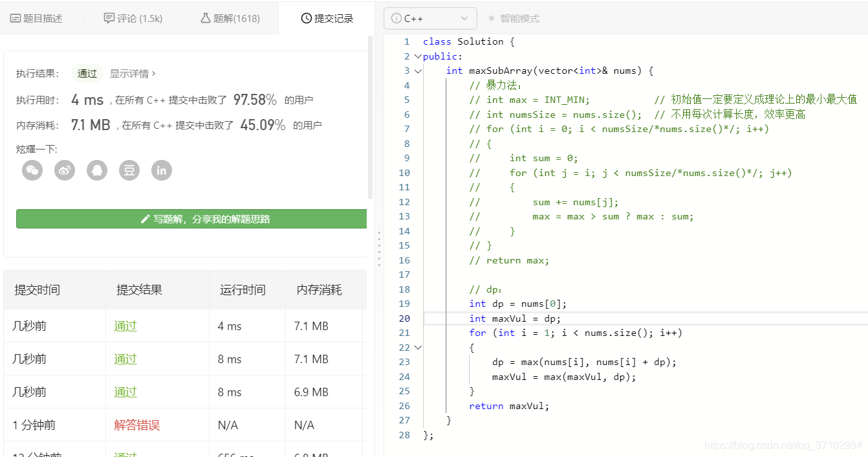This screenshot has height=457, width=868.
Task: Share result via the LinkedIn icon
Action: [x=161, y=170]
